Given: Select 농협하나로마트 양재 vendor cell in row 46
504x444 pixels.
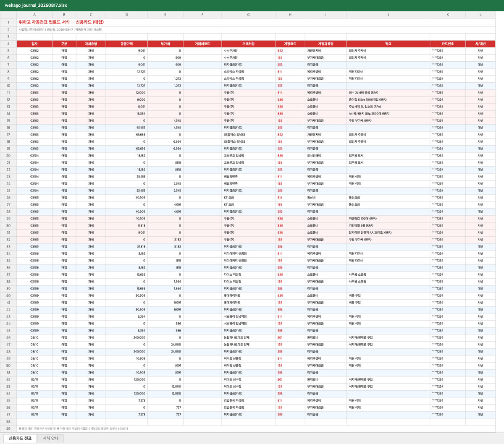Looking at the screenshot, I should tap(248, 337).
